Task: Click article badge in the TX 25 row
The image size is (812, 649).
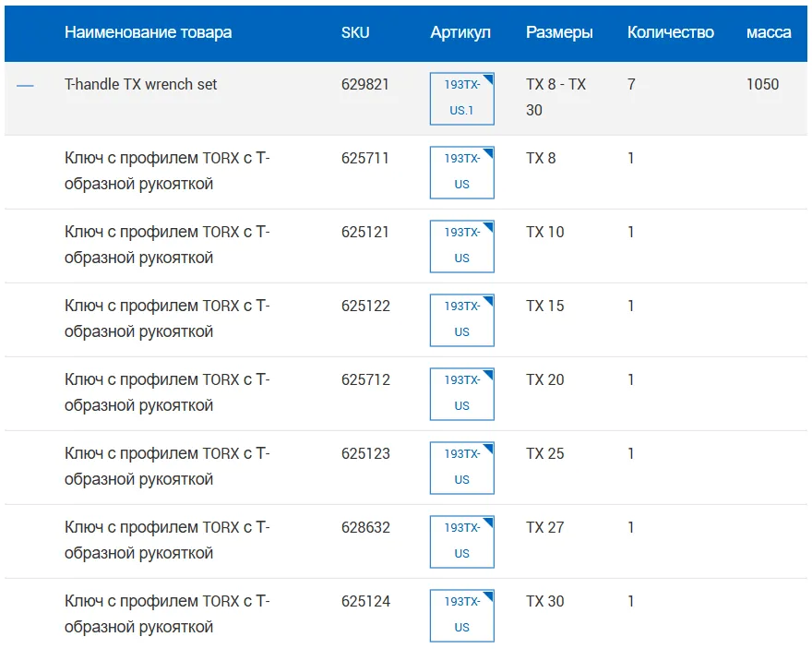Action: [461, 467]
